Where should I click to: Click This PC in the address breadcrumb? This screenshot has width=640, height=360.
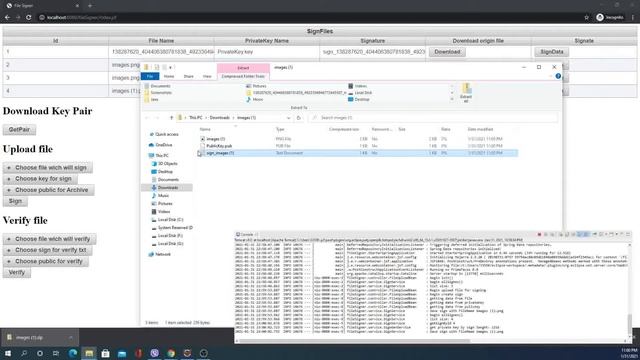(196, 118)
